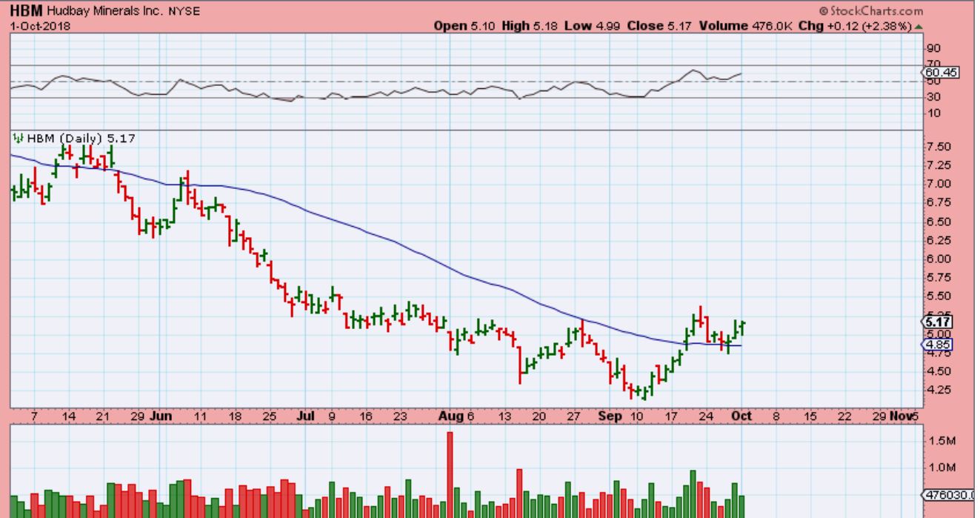The width and height of the screenshot is (980, 518).
Task: Click the 90 level on the RSI axis
Action: click(933, 48)
